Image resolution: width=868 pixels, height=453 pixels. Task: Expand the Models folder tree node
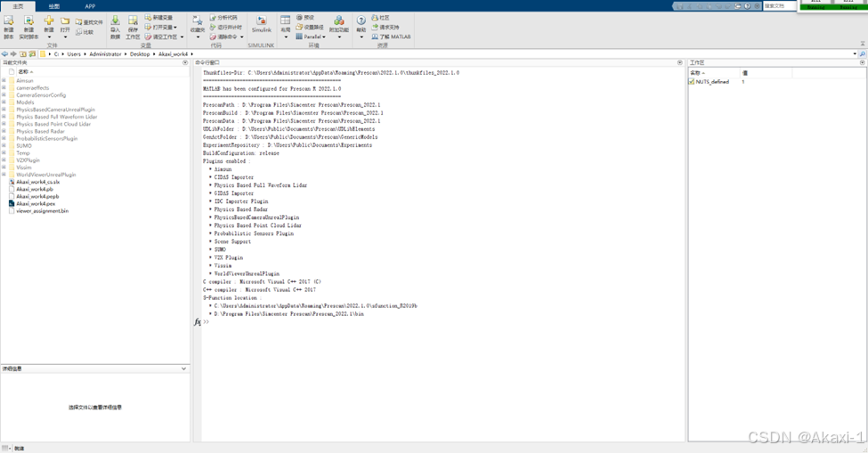4,102
